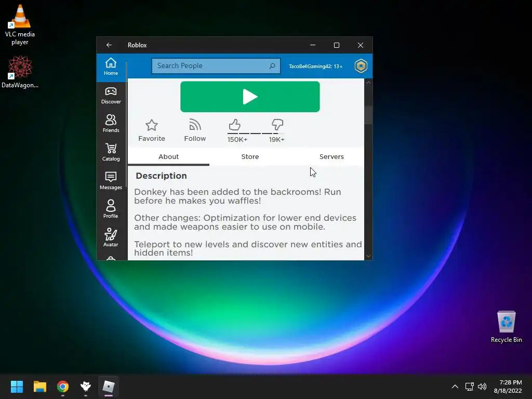Screen dimensions: 532x399
Task: Click the TacoBellGaming42 username label
Action: tap(315, 66)
